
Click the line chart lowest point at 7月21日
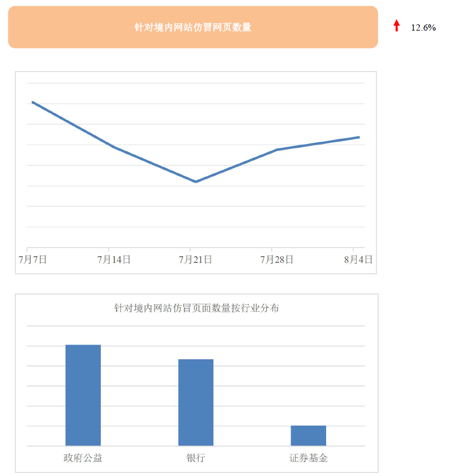[x=196, y=181]
